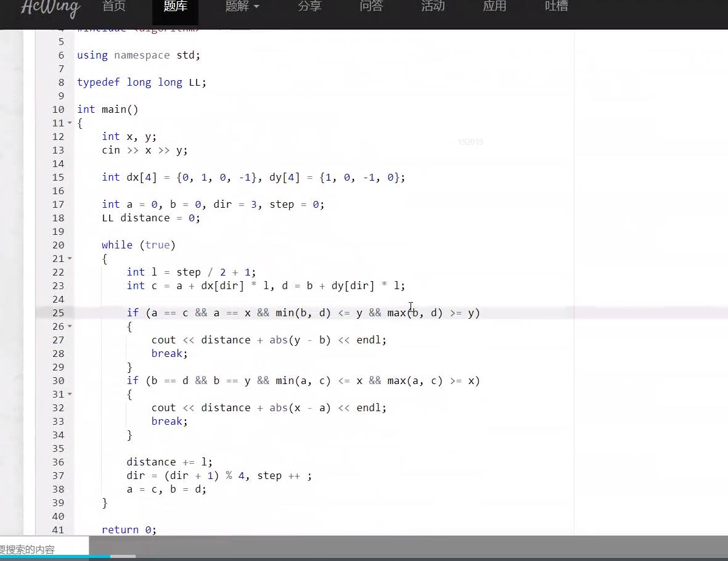
Task: Click the AcWing logo
Action: (x=50, y=8)
